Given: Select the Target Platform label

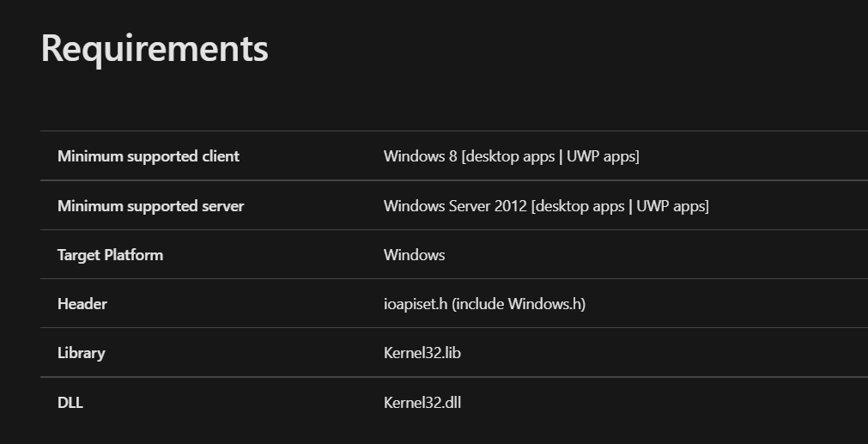Looking at the screenshot, I should [110, 255].
